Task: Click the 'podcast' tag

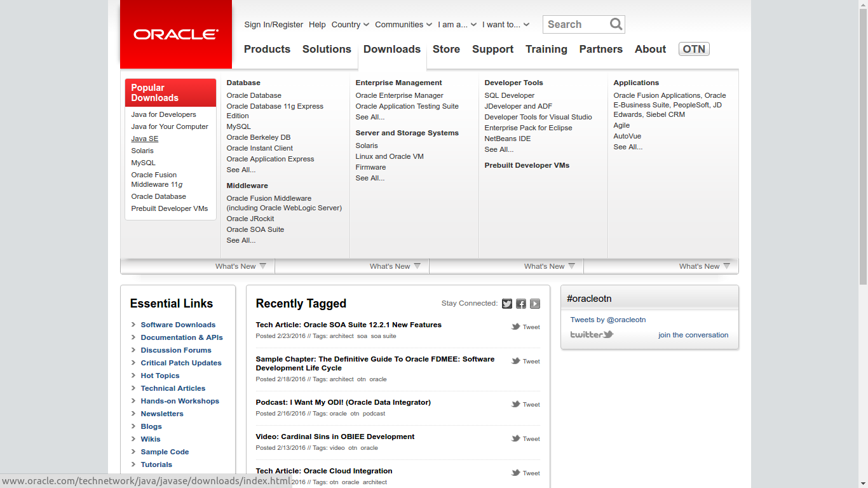Action: click(374, 414)
